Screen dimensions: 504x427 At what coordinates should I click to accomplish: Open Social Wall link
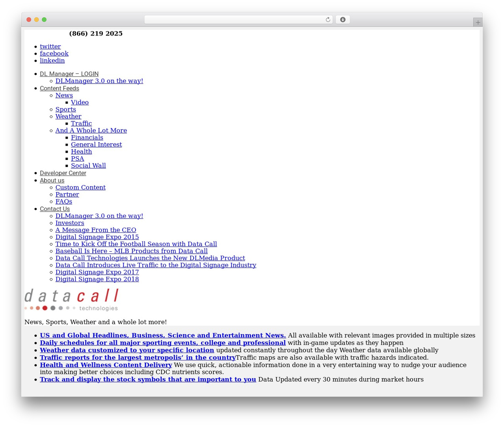[x=89, y=166]
